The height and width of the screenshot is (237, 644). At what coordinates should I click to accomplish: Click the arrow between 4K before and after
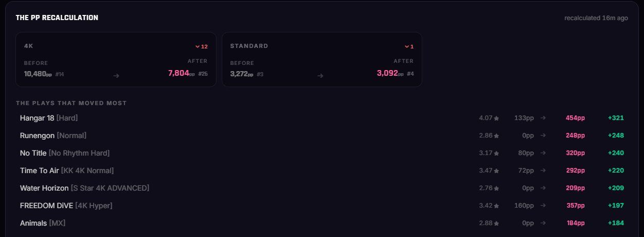116,76
